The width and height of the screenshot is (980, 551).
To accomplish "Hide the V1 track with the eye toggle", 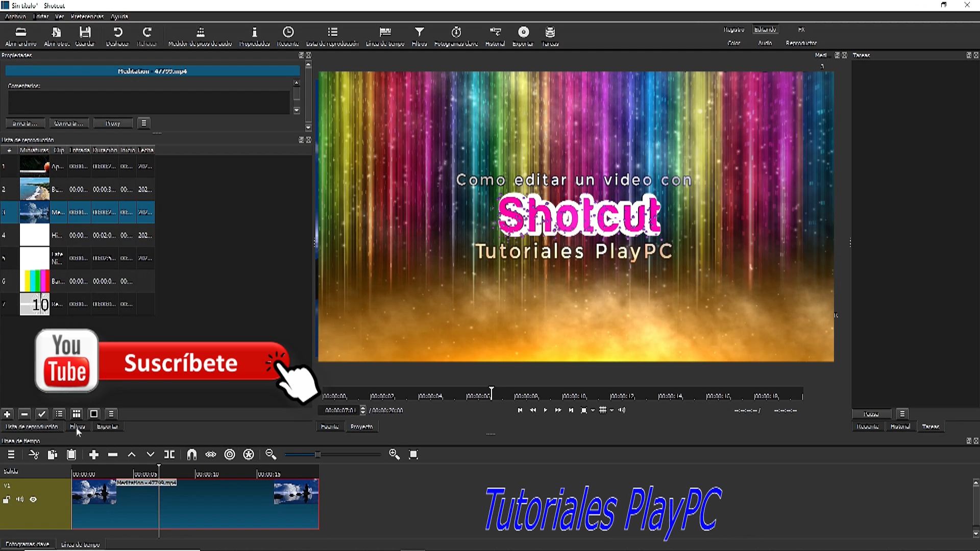I will 34,499.
